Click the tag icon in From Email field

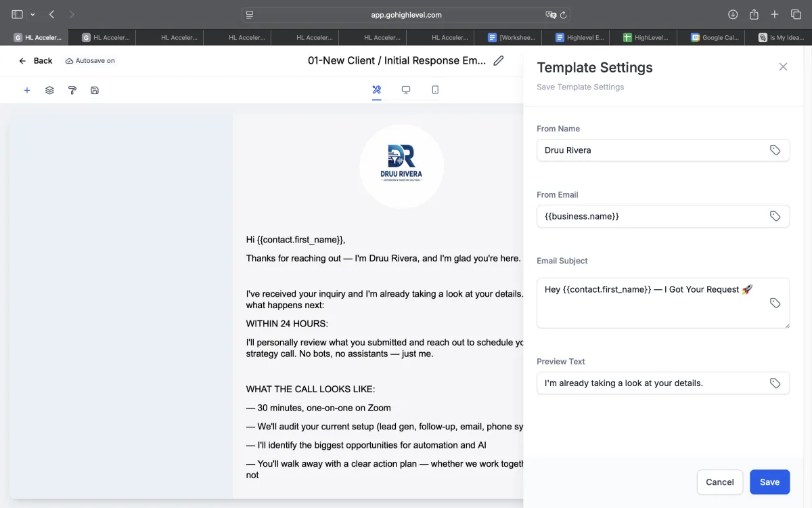(775, 216)
